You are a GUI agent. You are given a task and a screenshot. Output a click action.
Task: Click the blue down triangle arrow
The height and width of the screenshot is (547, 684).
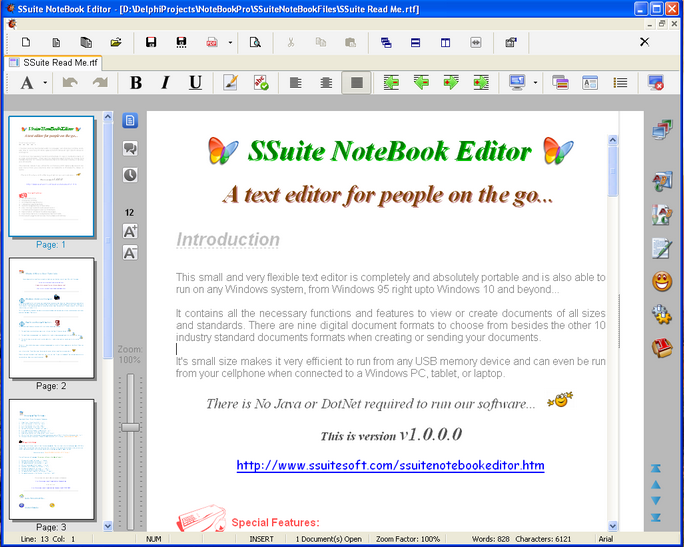(x=656, y=500)
